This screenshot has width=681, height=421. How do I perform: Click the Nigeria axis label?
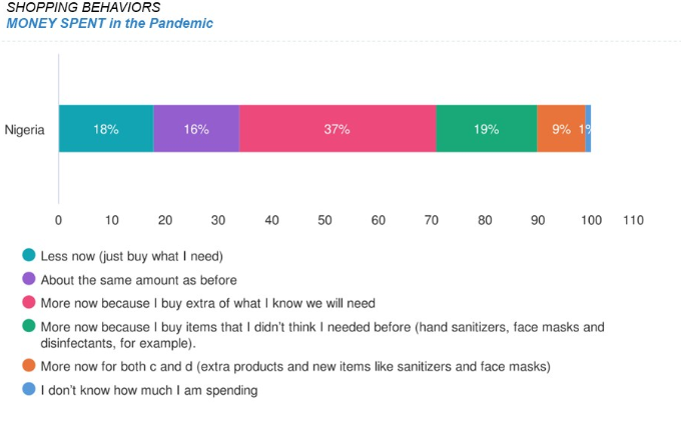coord(24,129)
